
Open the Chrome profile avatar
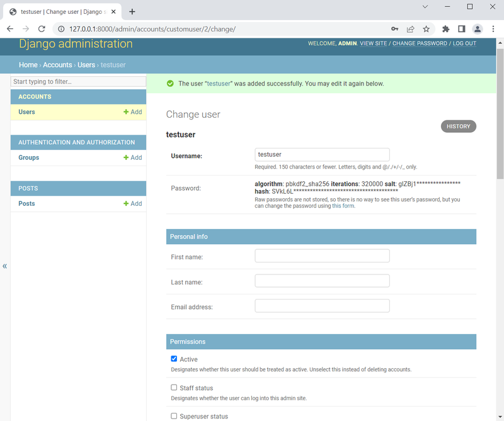point(478,29)
